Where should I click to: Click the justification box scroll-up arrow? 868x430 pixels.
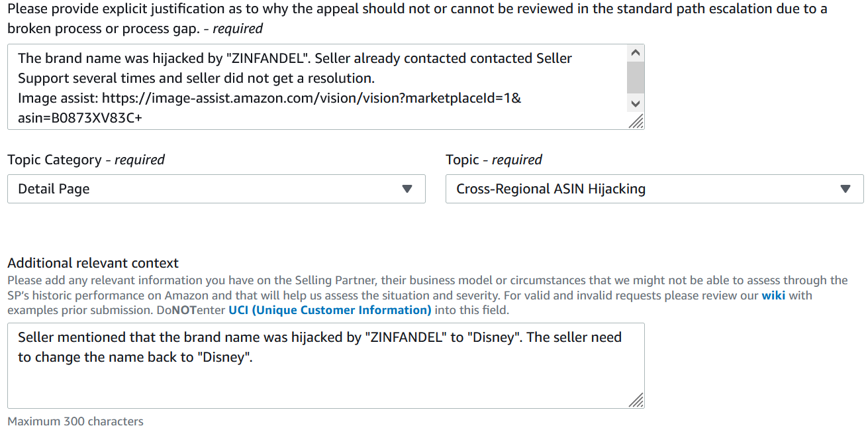(x=636, y=52)
